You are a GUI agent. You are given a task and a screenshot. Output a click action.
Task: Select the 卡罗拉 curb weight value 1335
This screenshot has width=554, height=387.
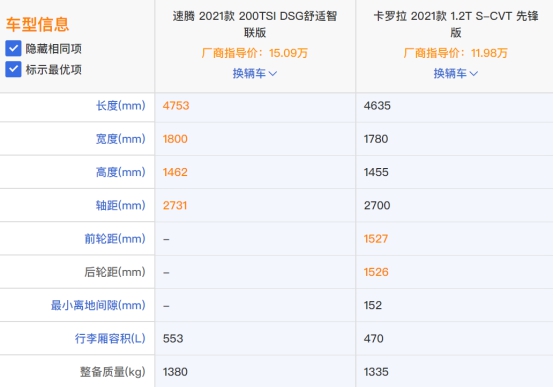click(x=376, y=372)
